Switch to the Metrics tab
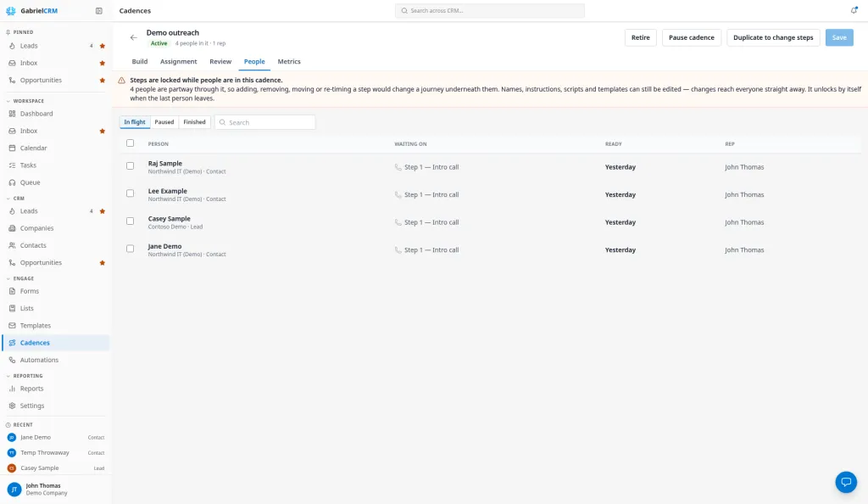Screen dimensions: 868x504 [289, 61]
